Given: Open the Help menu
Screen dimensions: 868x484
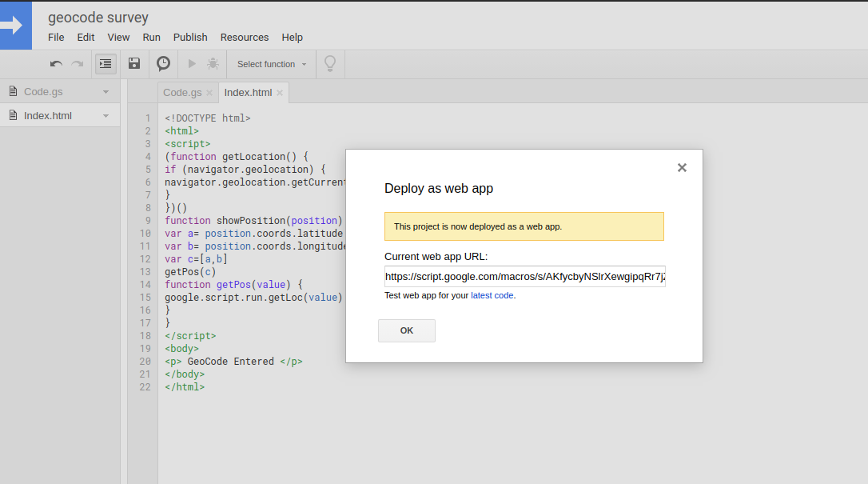Looking at the screenshot, I should click(293, 37).
